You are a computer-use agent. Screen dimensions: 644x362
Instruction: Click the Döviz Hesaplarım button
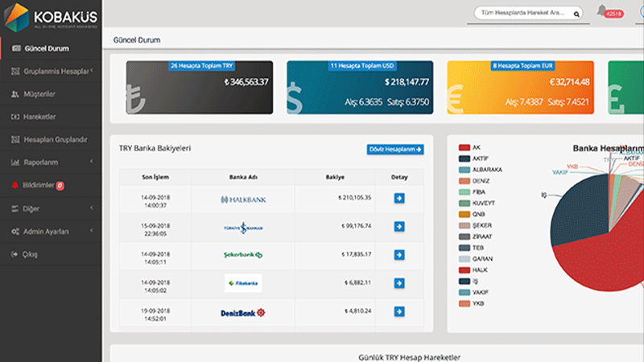tap(395, 150)
